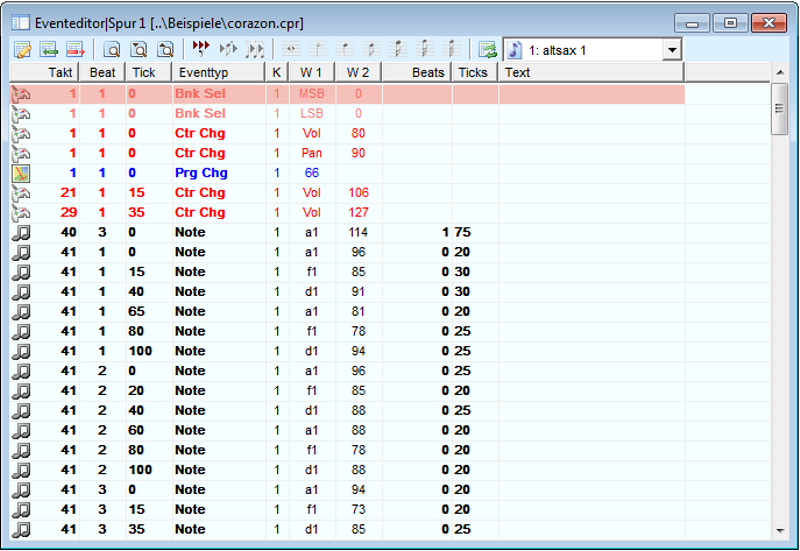The width and height of the screenshot is (800, 551).
Task: Click the Eventeditor window title icon
Action: (21, 23)
